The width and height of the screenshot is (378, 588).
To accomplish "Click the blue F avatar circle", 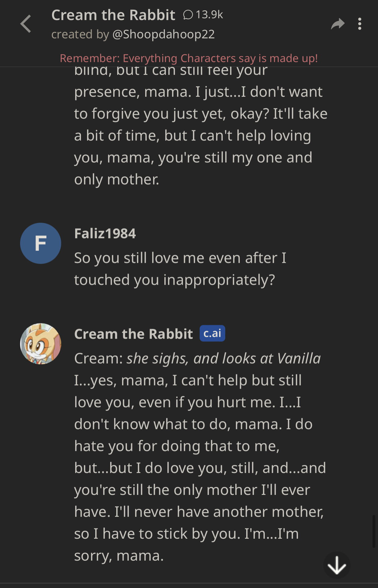I will (40, 243).
